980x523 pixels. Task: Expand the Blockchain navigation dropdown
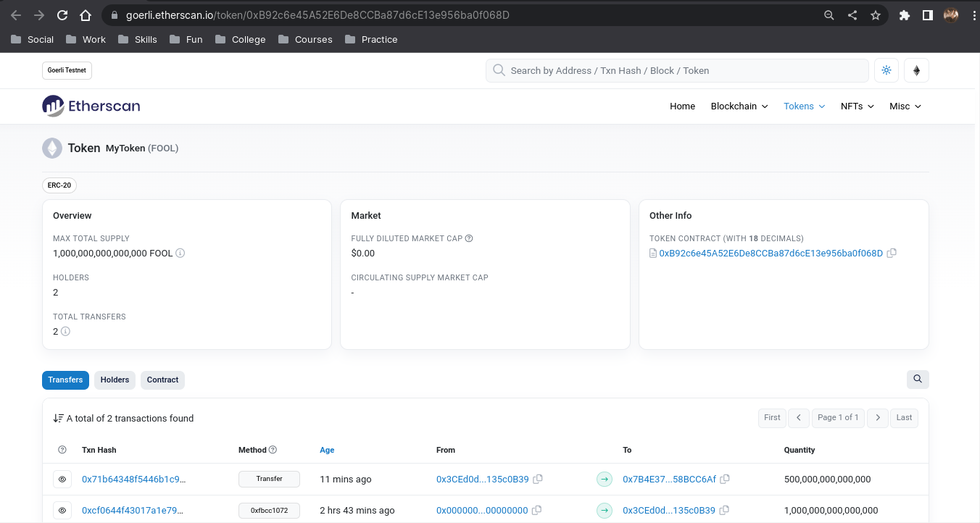pyautogui.click(x=738, y=106)
